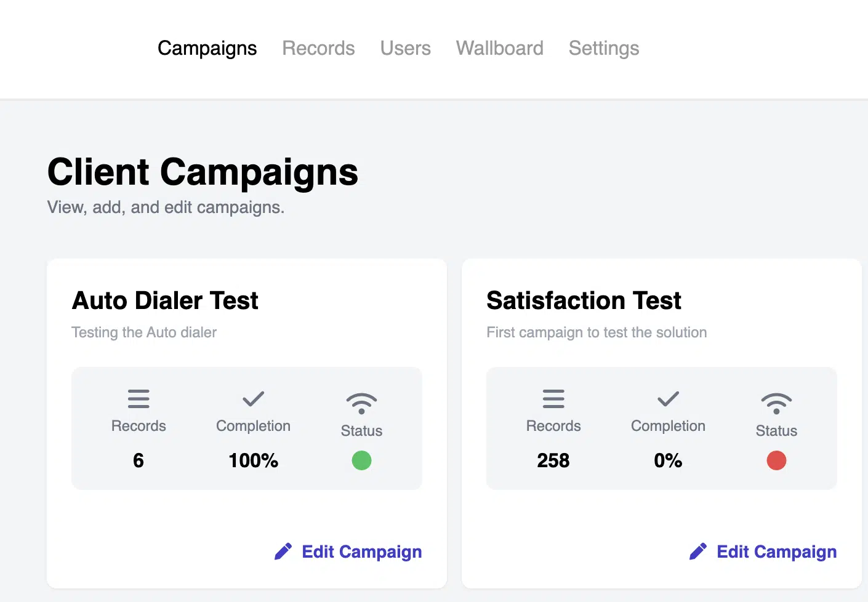Click the 258 records count in Satisfaction Test

[x=553, y=460]
